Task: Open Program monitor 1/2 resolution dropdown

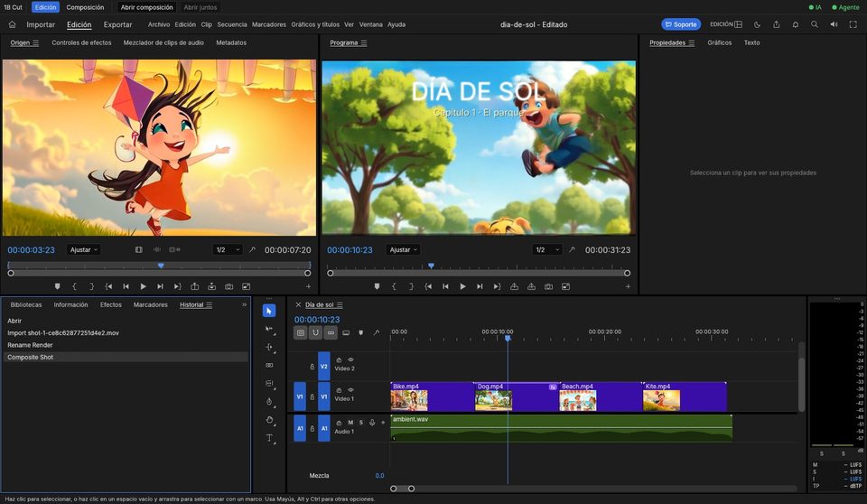Action: 547,250
